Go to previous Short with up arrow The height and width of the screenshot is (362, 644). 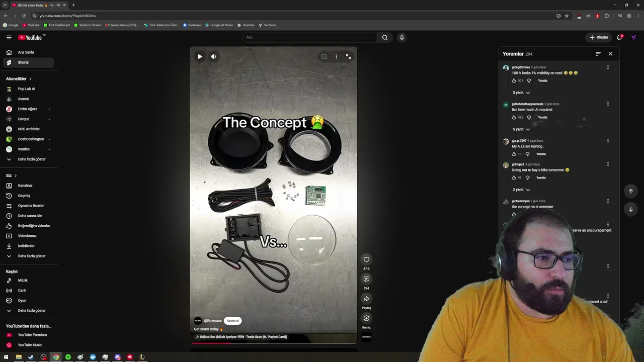[x=630, y=191]
